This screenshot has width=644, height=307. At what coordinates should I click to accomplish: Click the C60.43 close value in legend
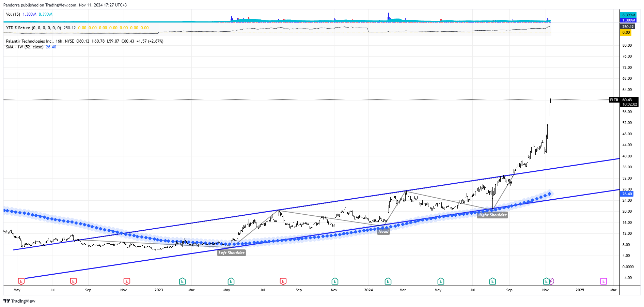click(128, 41)
